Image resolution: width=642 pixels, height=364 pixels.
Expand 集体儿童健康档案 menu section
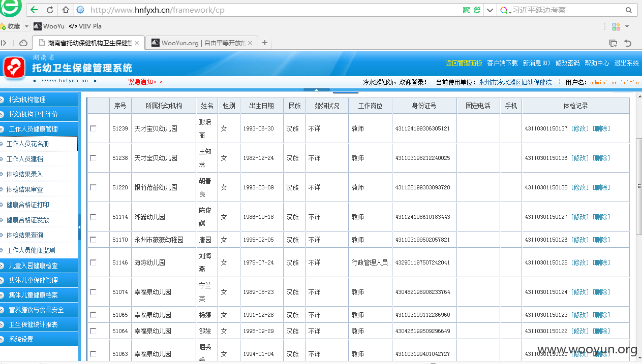39,295
